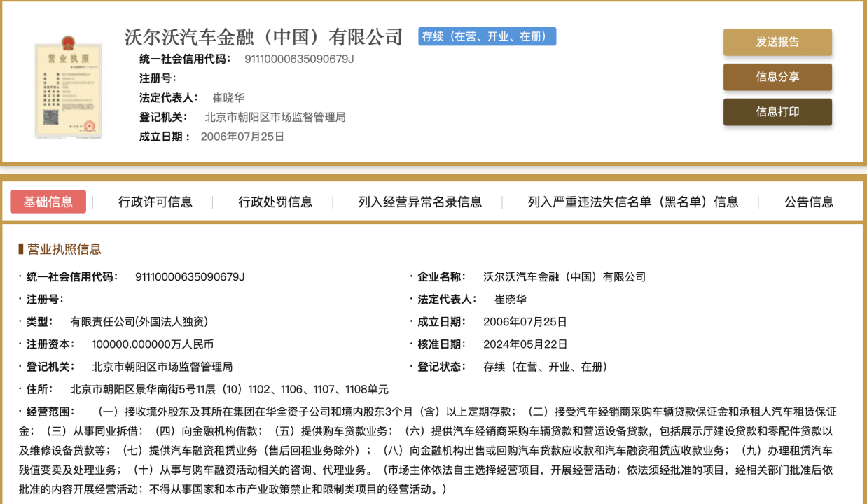Click the blue 存续（在营、开业、在册） status badge
This screenshot has height=504, width=867.
click(x=487, y=36)
